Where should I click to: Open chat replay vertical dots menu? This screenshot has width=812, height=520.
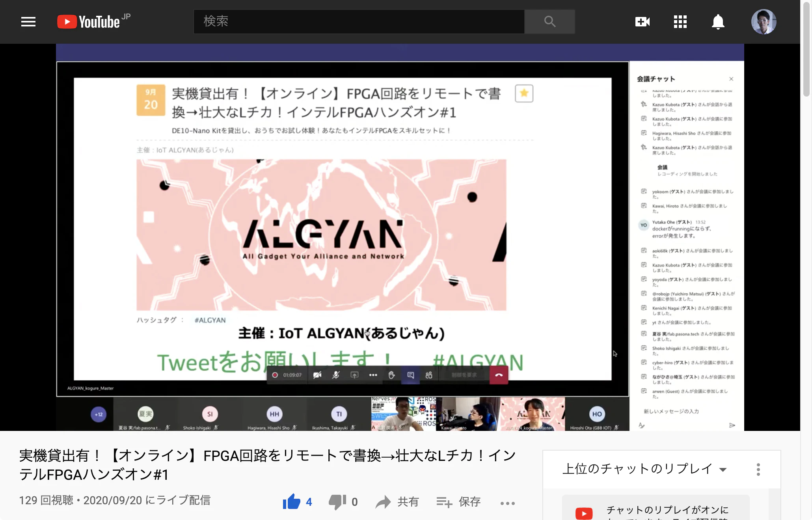click(758, 469)
